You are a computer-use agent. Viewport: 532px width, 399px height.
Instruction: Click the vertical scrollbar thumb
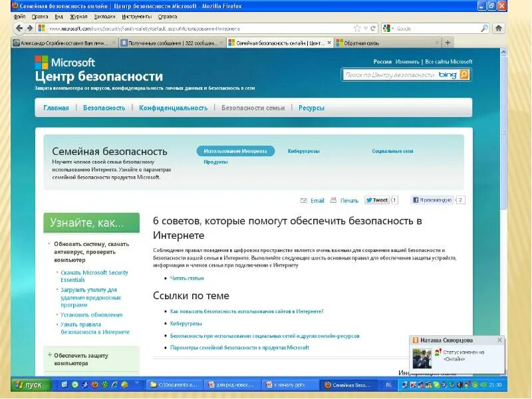tap(503, 132)
